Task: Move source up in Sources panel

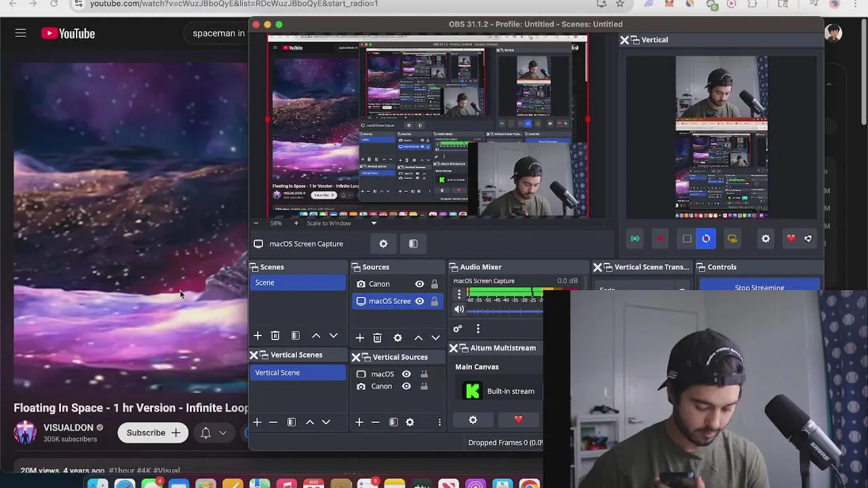Action: pos(418,338)
